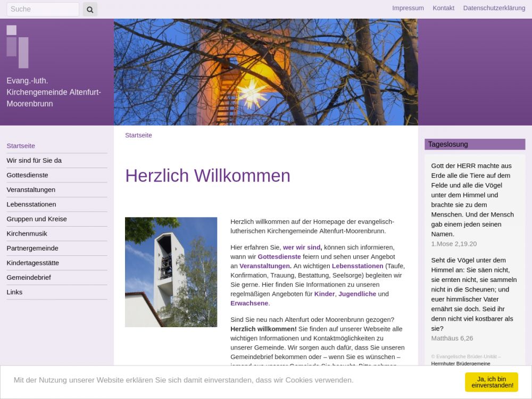Screen dimensions: 532x399
Task: Select Veranstaltungen in the sidebar menu
Action: (31, 190)
